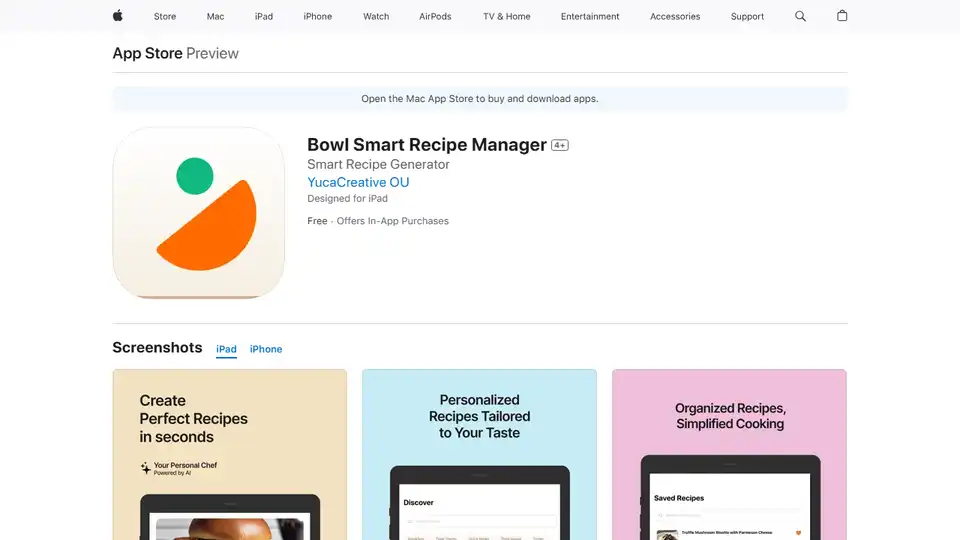Open the Store menu
This screenshot has height=540, width=960.
click(x=165, y=17)
